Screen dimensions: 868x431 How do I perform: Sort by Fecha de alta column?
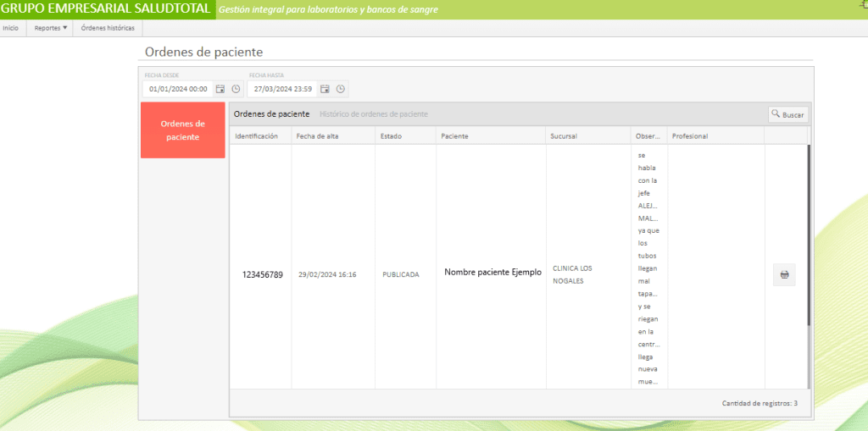[x=317, y=136]
